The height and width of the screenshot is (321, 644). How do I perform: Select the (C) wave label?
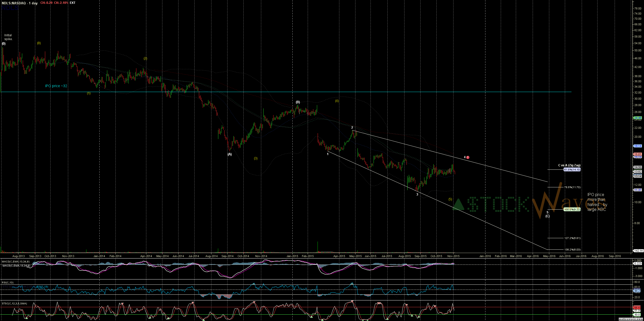coord(547,216)
